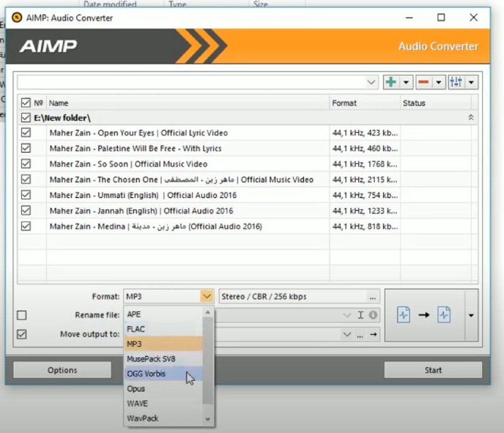The height and width of the screenshot is (433, 504).
Task: Enable the Rename file checkbox
Action: (x=21, y=315)
